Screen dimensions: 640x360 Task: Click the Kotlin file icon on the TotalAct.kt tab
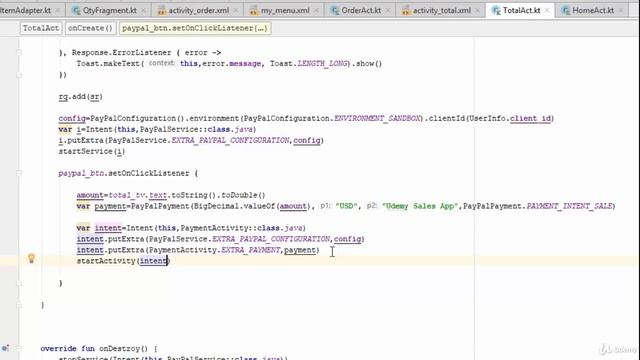coord(496,11)
